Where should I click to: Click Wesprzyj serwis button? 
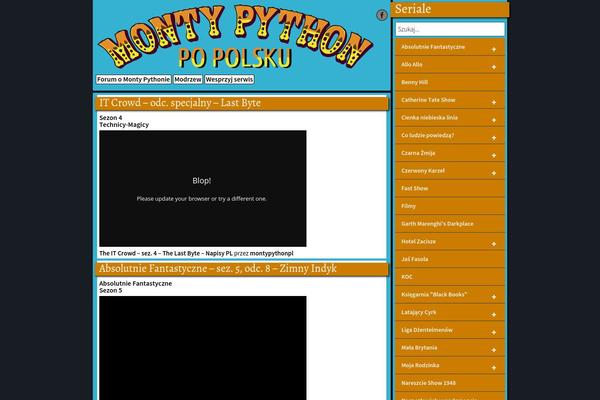(x=229, y=80)
